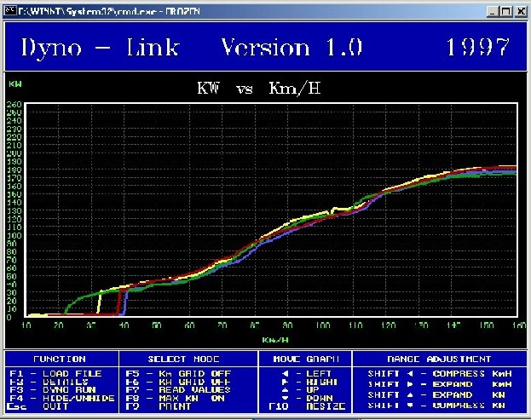Viewport: 531px width, 420px height.
Task: Click the arrow beside COMPRESS KW
Action: click(x=410, y=406)
